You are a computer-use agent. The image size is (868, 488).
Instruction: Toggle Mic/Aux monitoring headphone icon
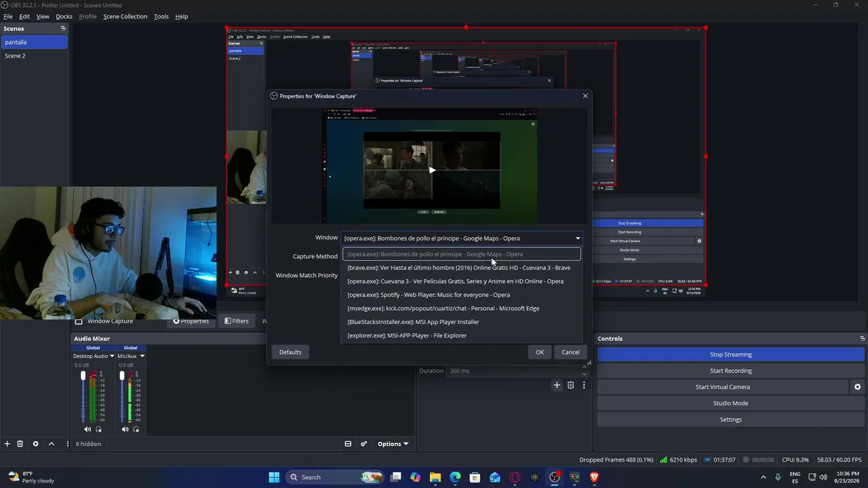(136, 429)
